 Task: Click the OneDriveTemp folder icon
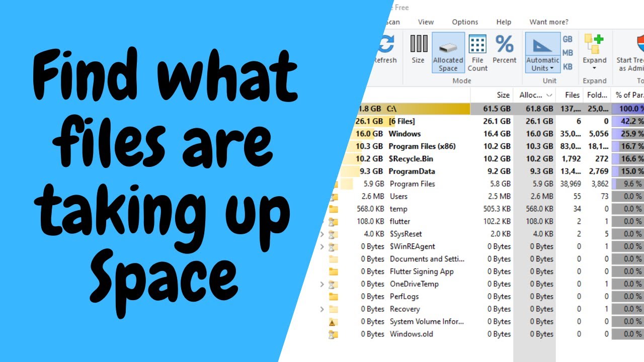pyautogui.click(x=333, y=284)
